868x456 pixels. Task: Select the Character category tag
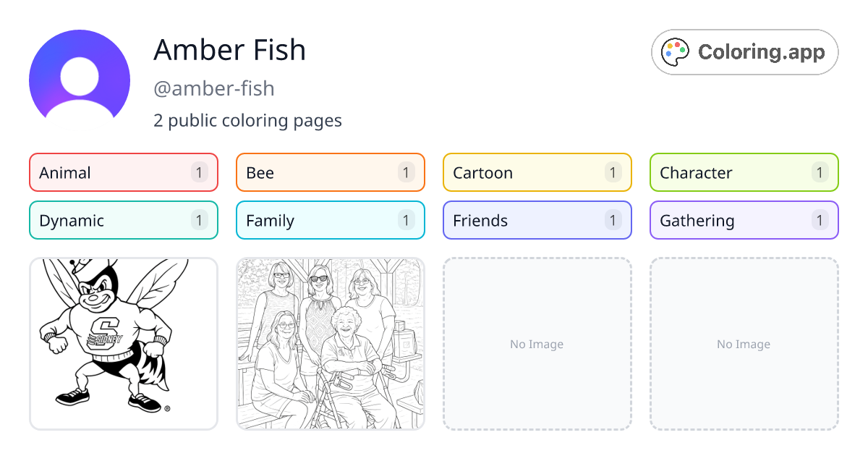pyautogui.click(x=744, y=172)
